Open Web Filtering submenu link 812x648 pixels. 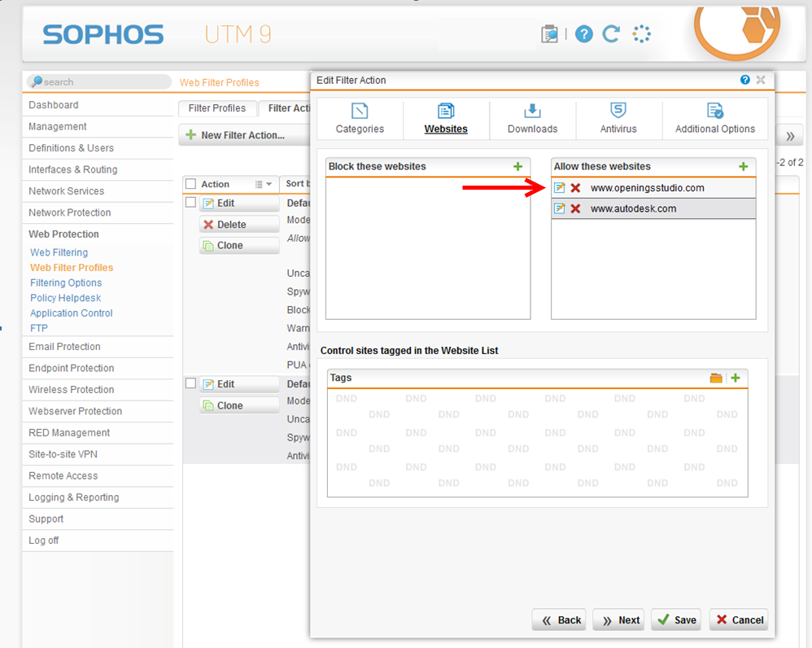(59, 252)
